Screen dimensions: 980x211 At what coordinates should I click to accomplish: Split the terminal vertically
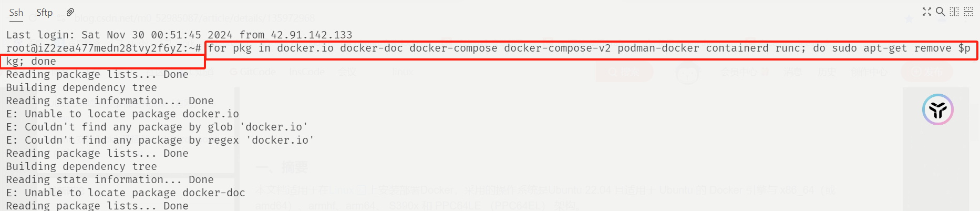pyautogui.click(x=954, y=12)
